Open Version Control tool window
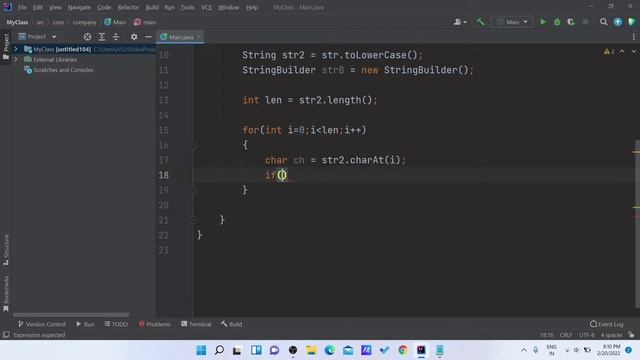Image resolution: width=640 pixels, height=360 pixels. 42,324
